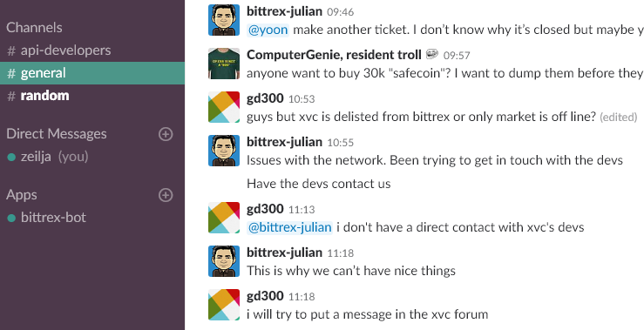Click the @bittrex-julian mention link
The image size is (644, 330).
pos(289,227)
